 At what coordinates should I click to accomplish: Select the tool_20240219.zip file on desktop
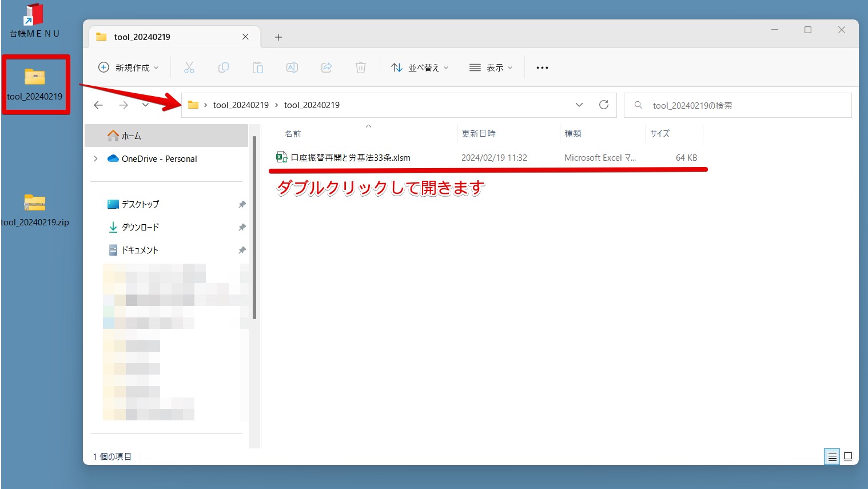point(35,210)
